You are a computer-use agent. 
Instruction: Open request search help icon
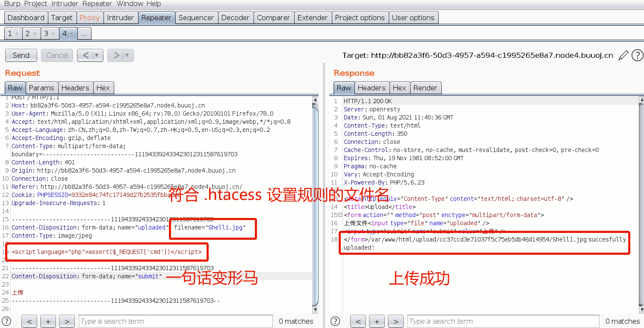pos(6,321)
